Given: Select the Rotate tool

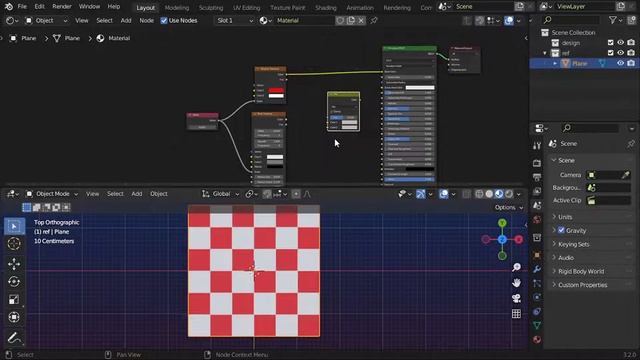Looking at the screenshot, I should pyautogui.click(x=14, y=282).
